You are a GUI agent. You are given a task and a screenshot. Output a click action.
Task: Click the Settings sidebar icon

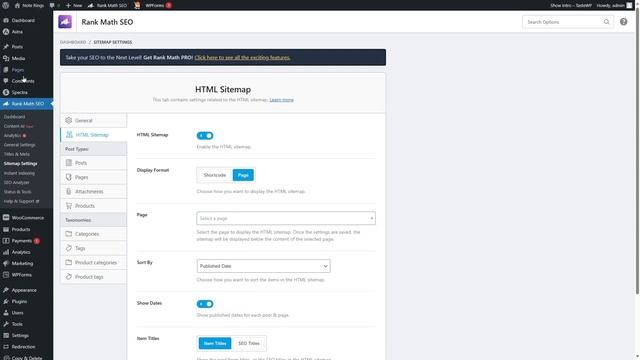pos(6,336)
